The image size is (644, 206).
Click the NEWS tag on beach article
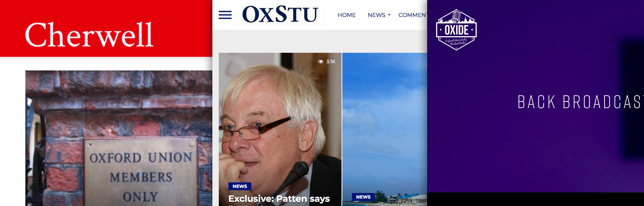point(363,197)
